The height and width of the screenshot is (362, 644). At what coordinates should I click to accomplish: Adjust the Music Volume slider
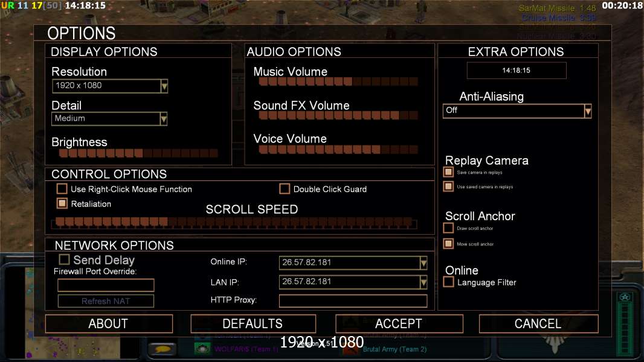[x=338, y=81]
